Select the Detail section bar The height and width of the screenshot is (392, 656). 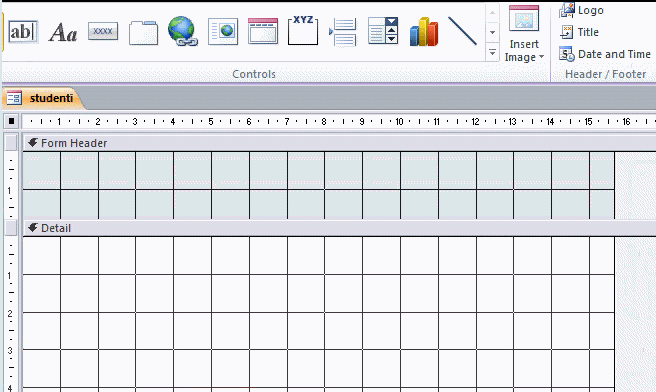[x=340, y=228]
